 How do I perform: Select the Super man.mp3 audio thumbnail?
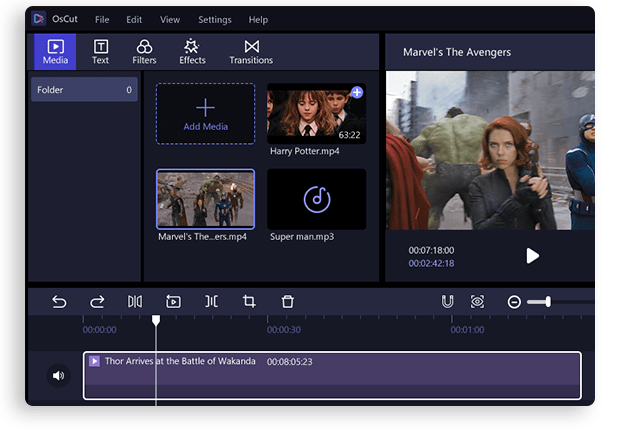pyautogui.click(x=316, y=199)
